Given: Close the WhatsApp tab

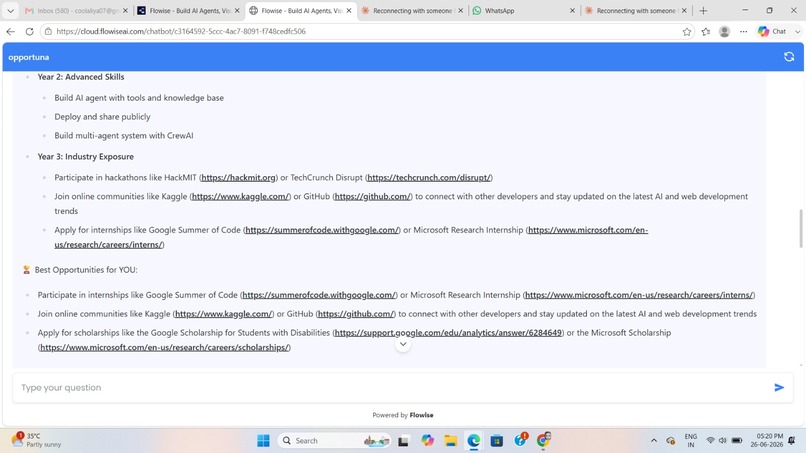Looking at the screenshot, I should [x=572, y=10].
